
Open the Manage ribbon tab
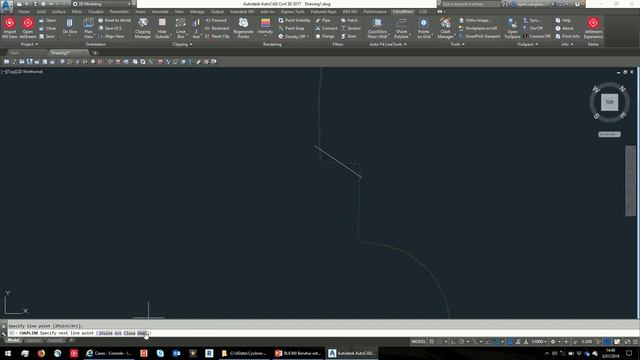[197, 12]
